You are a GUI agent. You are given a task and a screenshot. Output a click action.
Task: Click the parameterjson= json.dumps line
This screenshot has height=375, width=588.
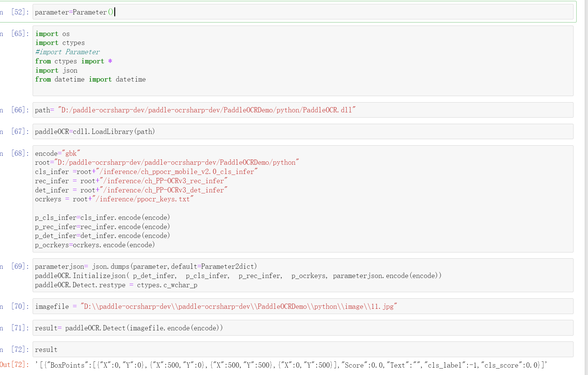[146, 266]
